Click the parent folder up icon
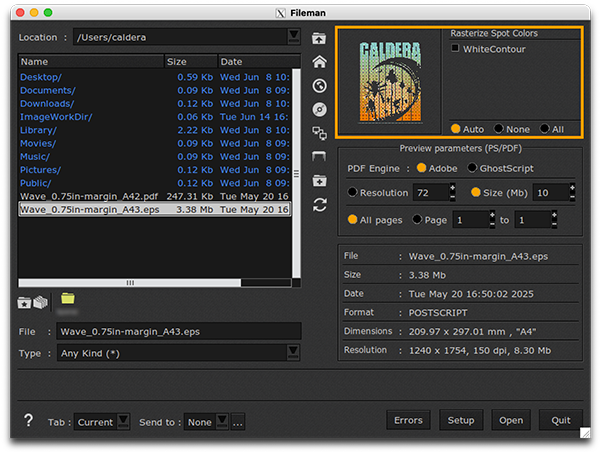 click(x=319, y=38)
